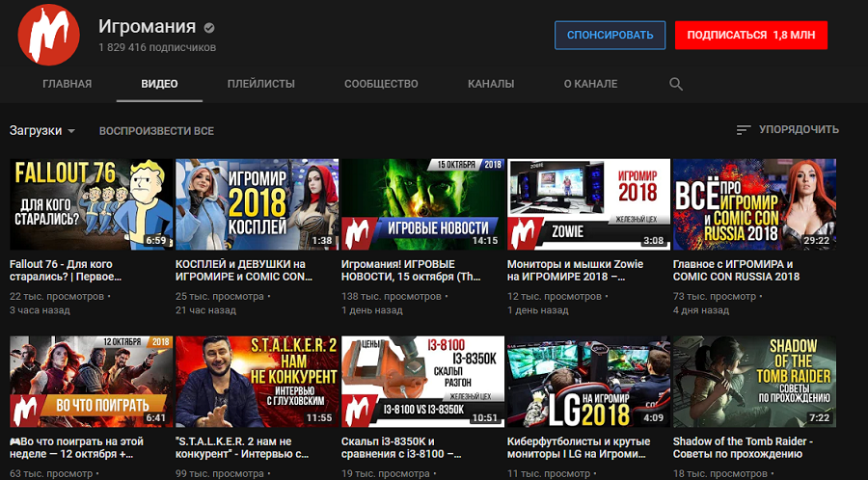Click the '3 часа назад' upload time
This screenshot has width=868, height=480.
(x=40, y=310)
